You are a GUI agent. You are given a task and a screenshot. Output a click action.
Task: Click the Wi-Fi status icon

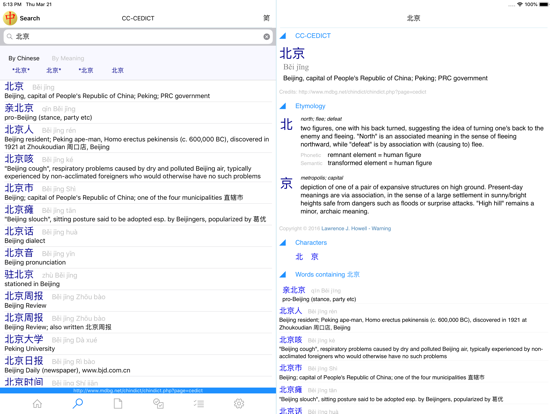pyautogui.click(x=520, y=4)
